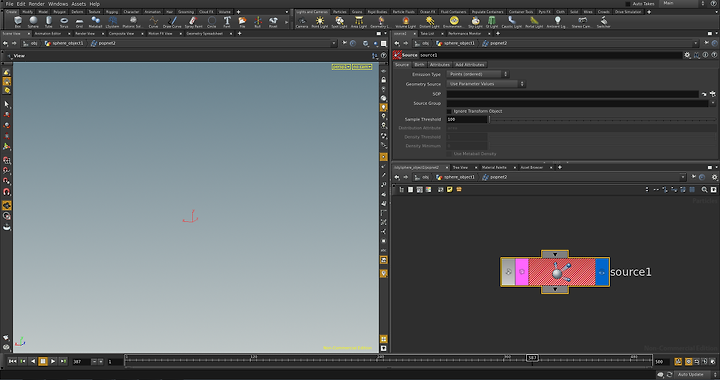
Task: Open the Assets menu
Action: [x=79, y=4]
